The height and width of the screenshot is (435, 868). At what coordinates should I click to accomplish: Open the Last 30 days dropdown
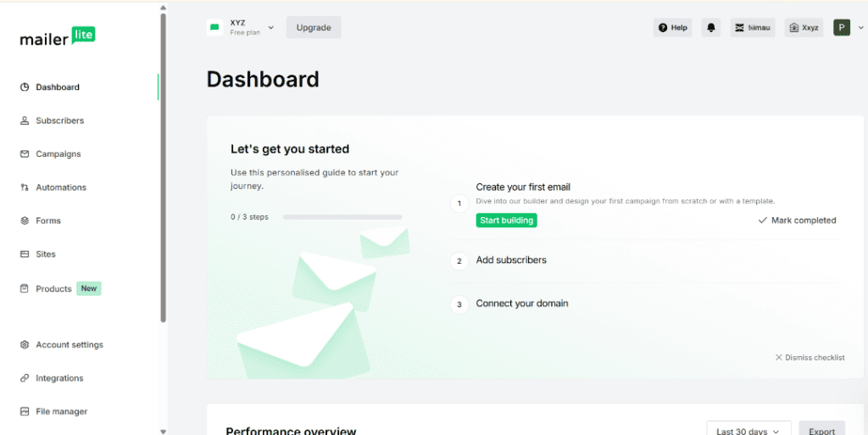pyautogui.click(x=748, y=431)
